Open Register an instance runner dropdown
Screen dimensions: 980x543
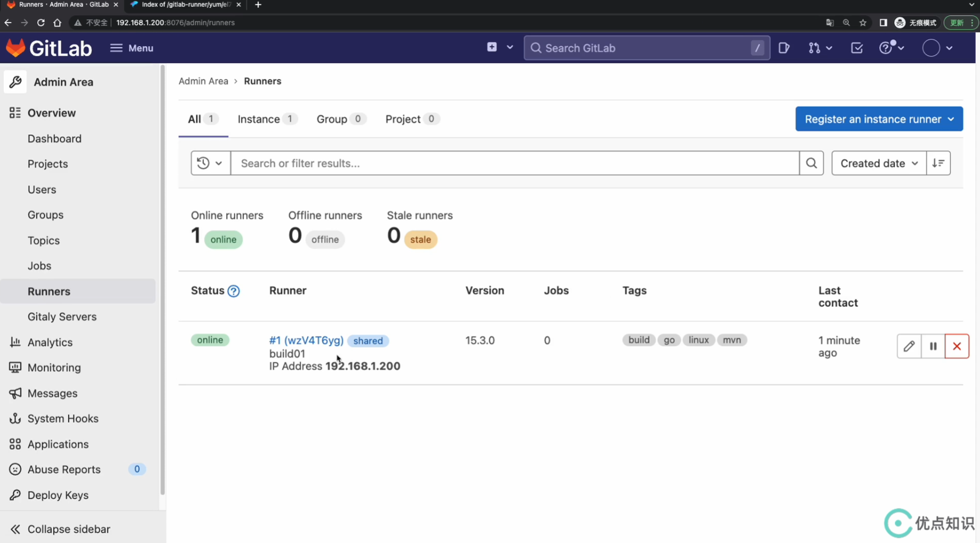[x=879, y=119]
